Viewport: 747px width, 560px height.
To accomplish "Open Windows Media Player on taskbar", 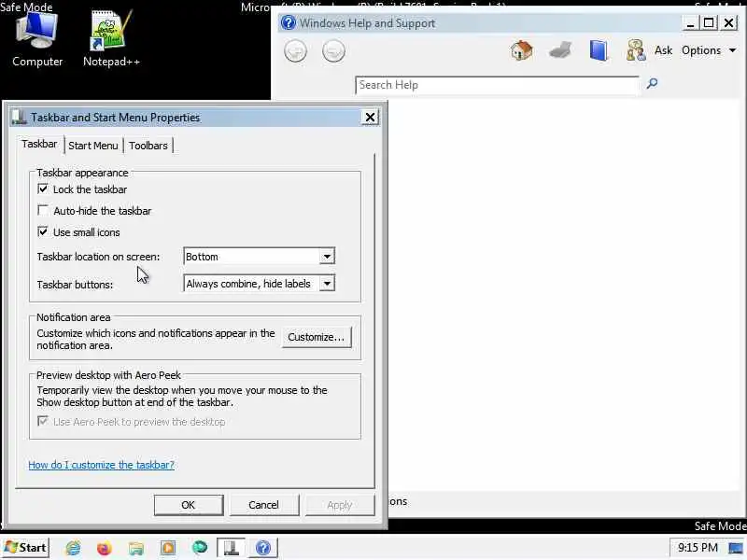I will coord(168,548).
